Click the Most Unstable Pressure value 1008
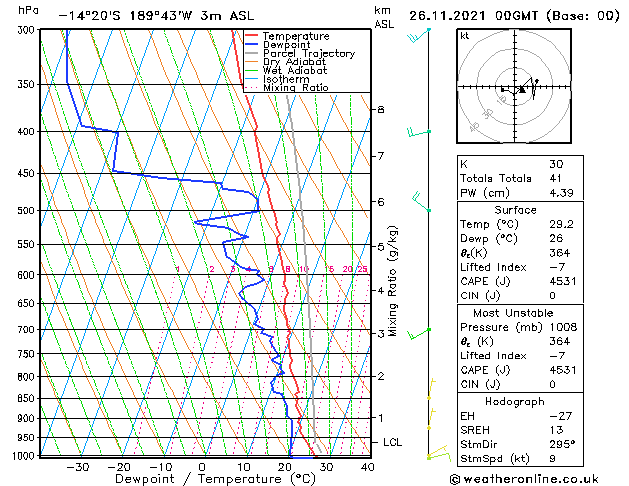The image size is (629, 486). pyautogui.click(x=563, y=327)
